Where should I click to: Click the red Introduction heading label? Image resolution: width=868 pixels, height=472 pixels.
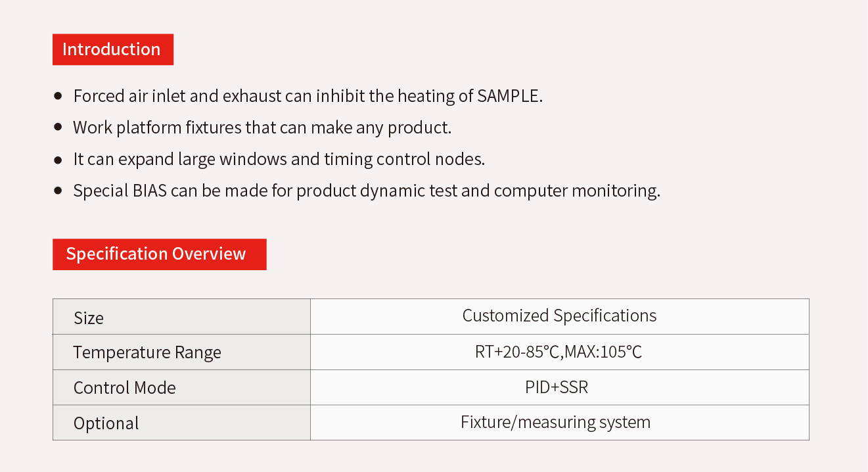(x=112, y=49)
